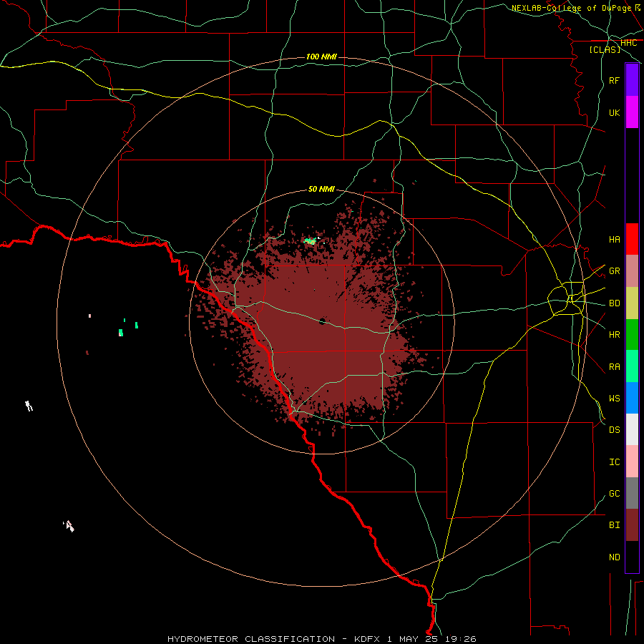The height and width of the screenshot is (644, 644).
Task: Click the BI legend label
Action: point(614,525)
